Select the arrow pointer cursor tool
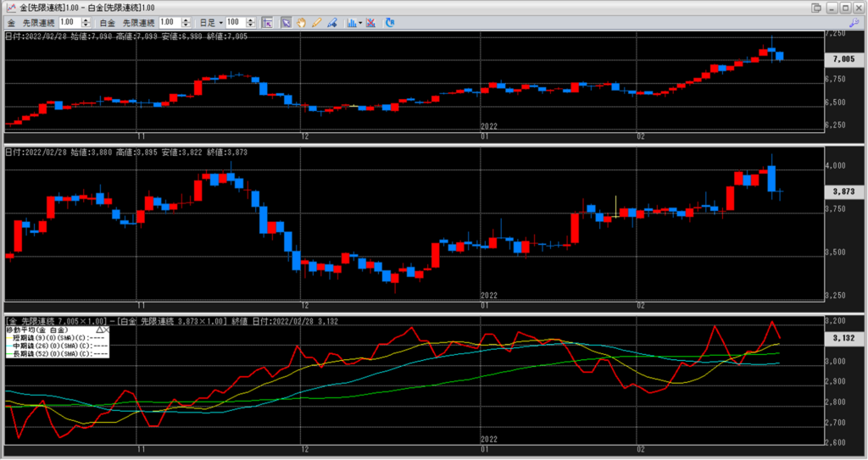The image size is (868, 460). coord(286,22)
